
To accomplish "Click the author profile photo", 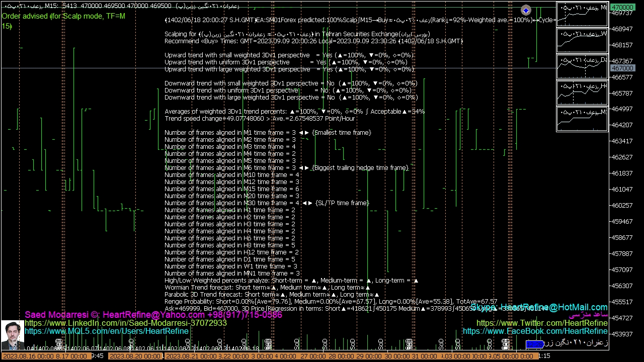I will point(12,335).
